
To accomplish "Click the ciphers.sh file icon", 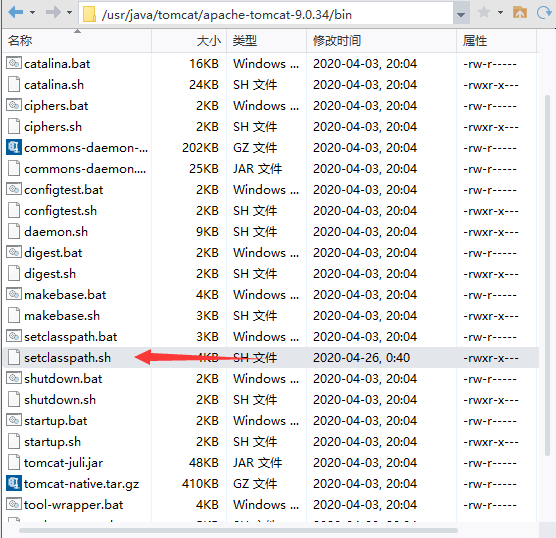I will [14, 127].
